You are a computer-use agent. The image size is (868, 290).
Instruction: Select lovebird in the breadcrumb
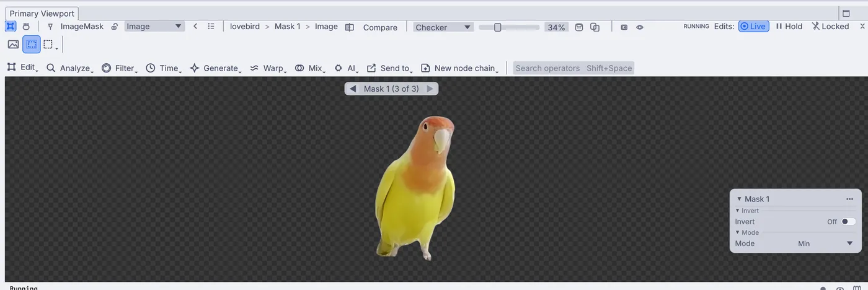click(x=245, y=27)
